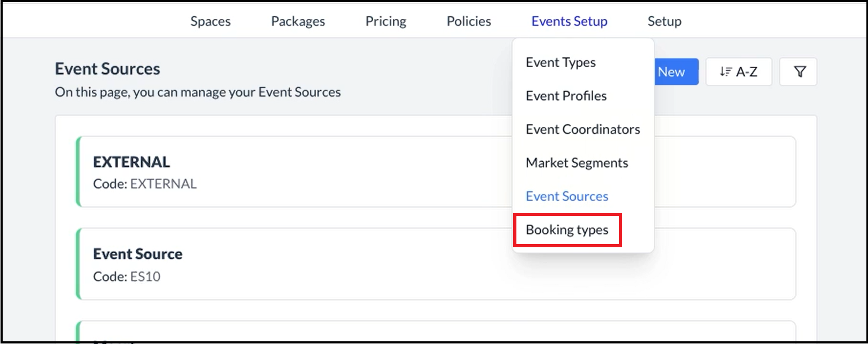Toggle the A-Z sort order button
This screenshot has width=868, height=344.
click(x=738, y=72)
